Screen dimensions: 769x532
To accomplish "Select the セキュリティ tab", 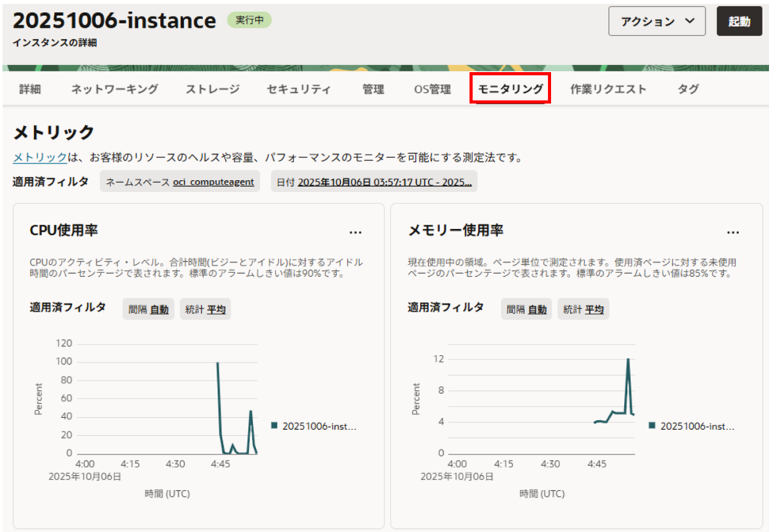I will pyautogui.click(x=298, y=89).
